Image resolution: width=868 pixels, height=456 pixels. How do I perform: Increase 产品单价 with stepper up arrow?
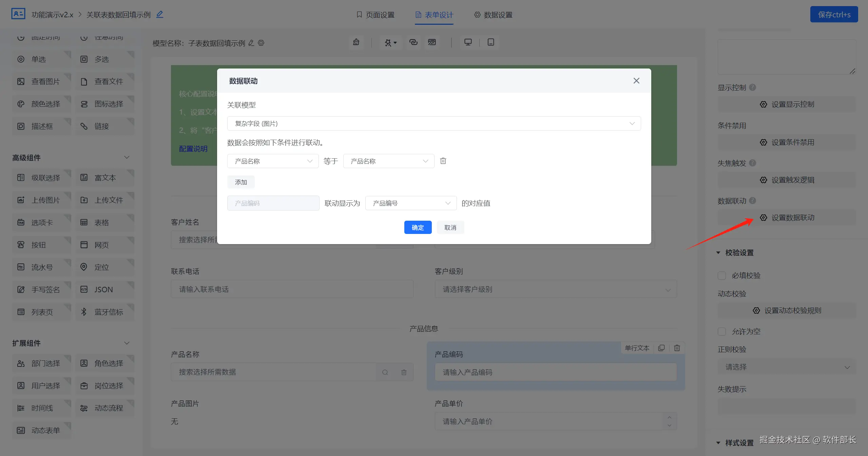click(x=669, y=417)
